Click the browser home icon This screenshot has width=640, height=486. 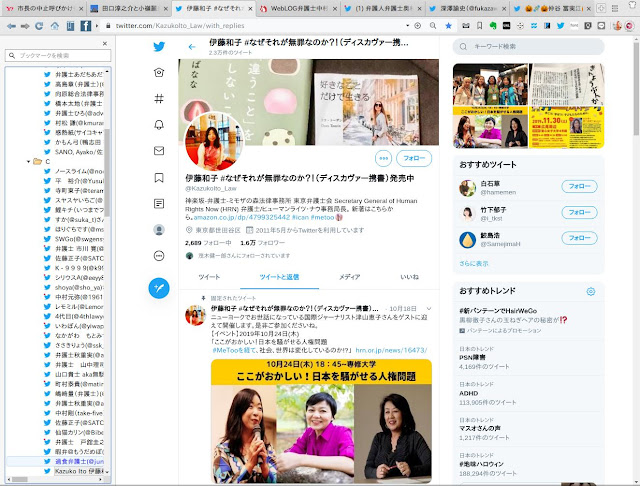pyautogui.click(x=55, y=26)
